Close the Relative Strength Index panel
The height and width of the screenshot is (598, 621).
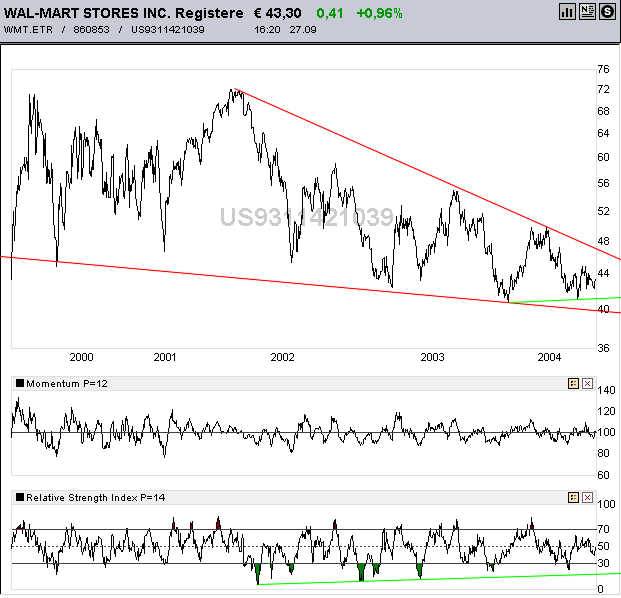(587, 497)
